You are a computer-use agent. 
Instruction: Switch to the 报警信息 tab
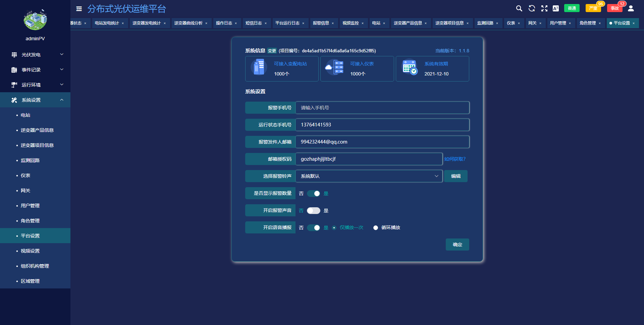point(321,23)
